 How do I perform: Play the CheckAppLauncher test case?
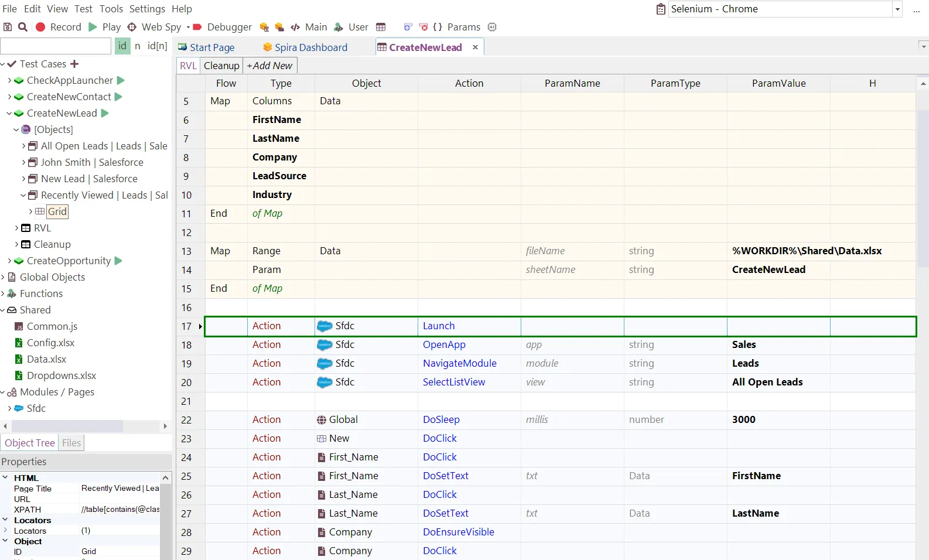coord(121,80)
